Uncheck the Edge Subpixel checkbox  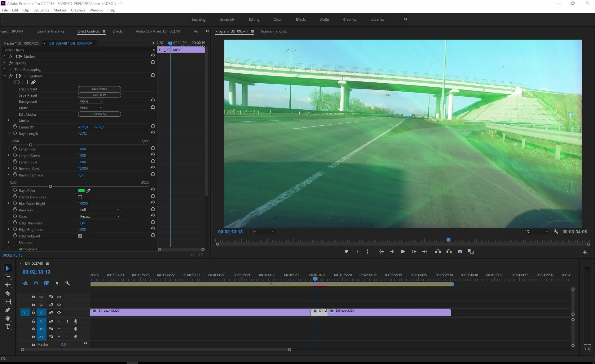[x=80, y=236]
